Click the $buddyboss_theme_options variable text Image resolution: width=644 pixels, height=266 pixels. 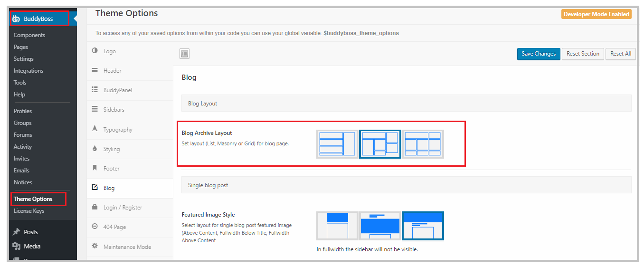(361, 33)
